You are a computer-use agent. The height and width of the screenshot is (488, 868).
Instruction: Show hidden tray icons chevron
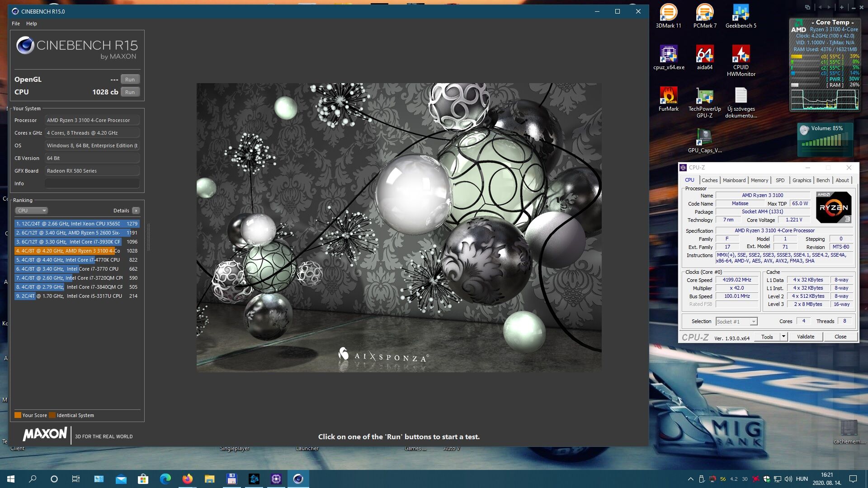pyautogui.click(x=690, y=479)
